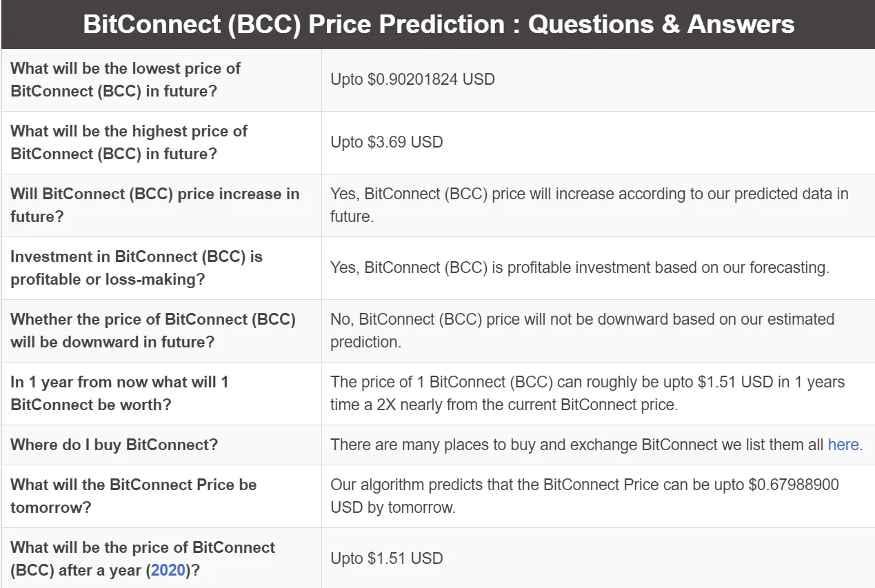Click the 'profitable investment' answer text
875x588 pixels.
coord(579,267)
